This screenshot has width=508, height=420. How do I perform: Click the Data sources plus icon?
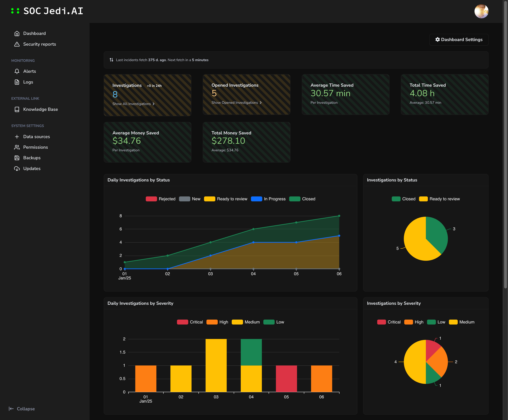17,137
